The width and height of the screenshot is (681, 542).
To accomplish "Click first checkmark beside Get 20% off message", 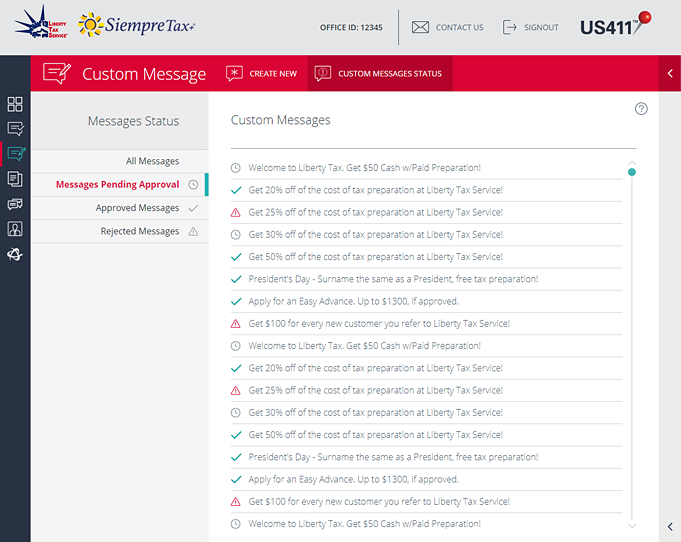I will (236, 190).
